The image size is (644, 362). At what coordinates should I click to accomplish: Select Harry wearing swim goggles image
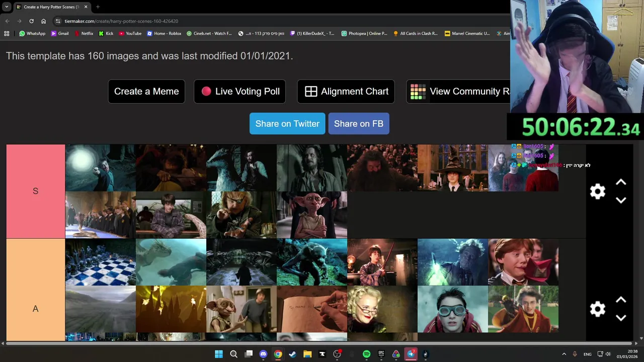coord(453,309)
